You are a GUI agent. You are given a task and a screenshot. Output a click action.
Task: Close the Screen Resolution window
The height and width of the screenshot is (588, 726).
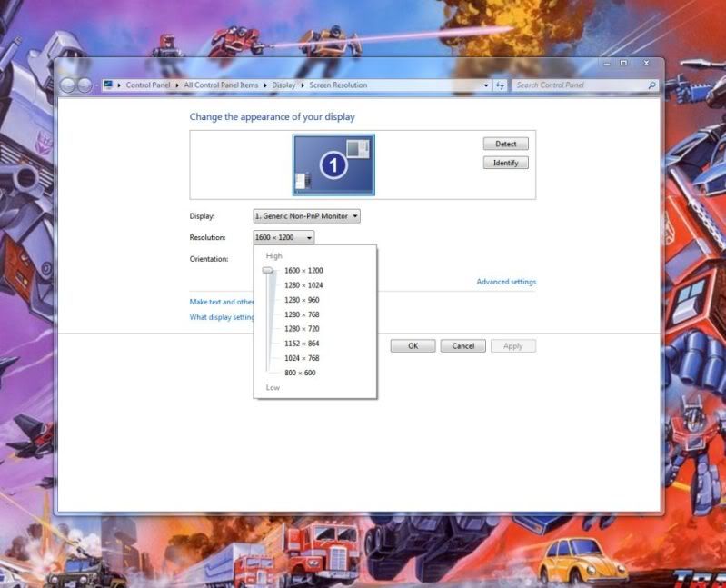point(646,63)
